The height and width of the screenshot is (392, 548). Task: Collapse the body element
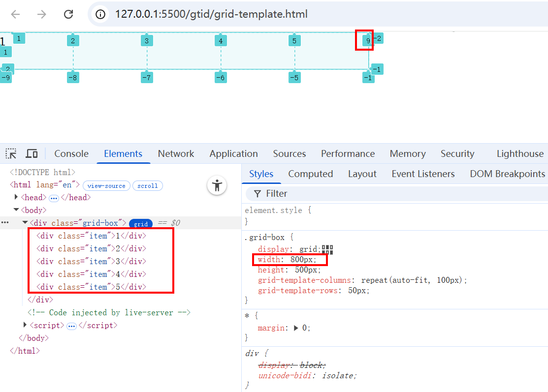[16, 210]
